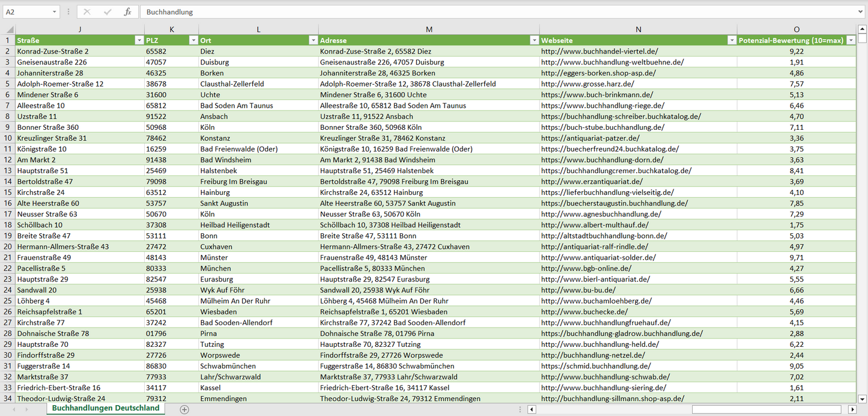Click into the formula bar showing Buchhandlung
The width and height of the screenshot is (868, 416).
481,12
